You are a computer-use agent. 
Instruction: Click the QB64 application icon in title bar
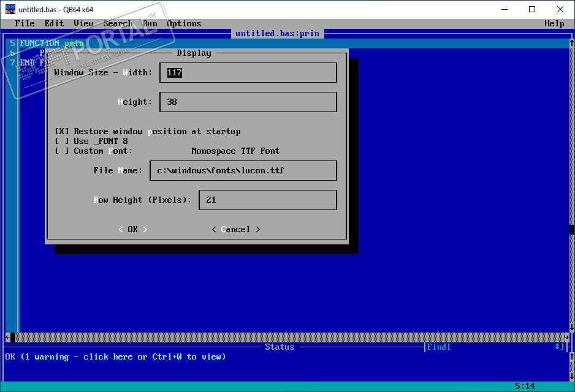point(10,9)
